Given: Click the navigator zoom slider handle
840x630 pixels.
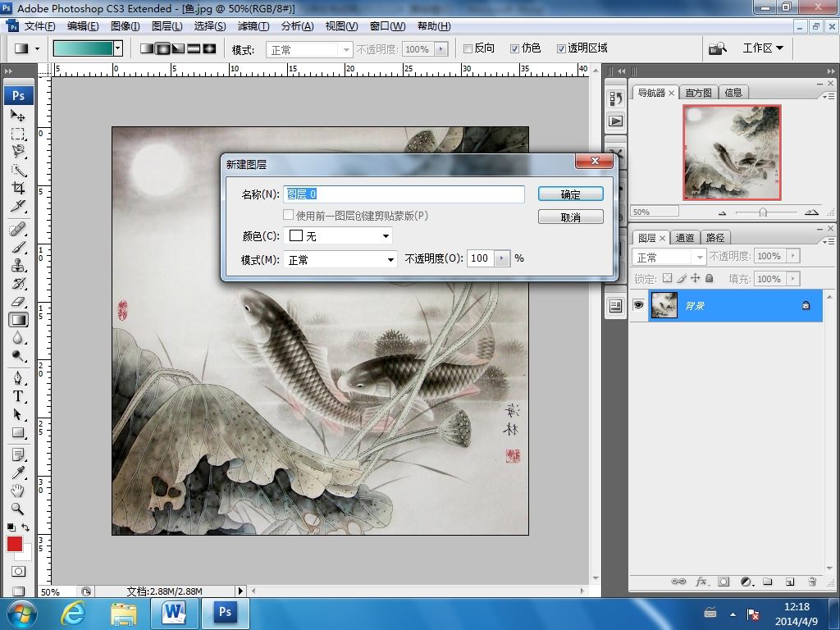Looking at the screenshot, I should (763, 212).
